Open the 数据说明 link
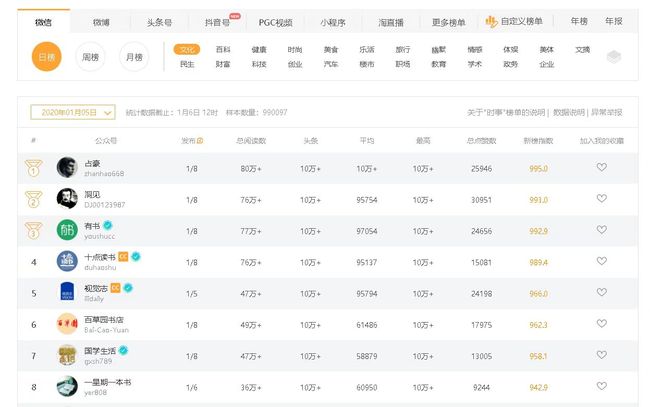 click(569, 112)
